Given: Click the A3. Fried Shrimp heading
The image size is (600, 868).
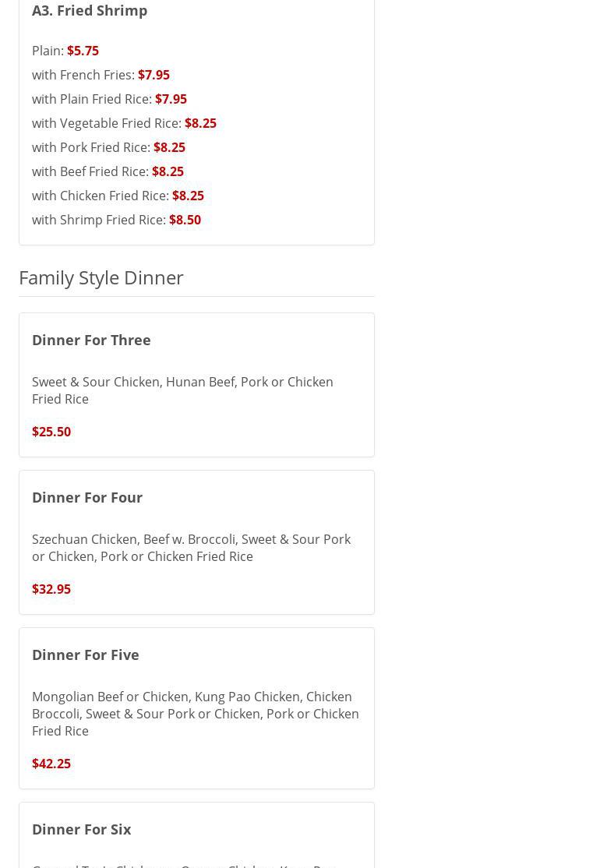Looking at the screenshot, I should click(90, 10).
